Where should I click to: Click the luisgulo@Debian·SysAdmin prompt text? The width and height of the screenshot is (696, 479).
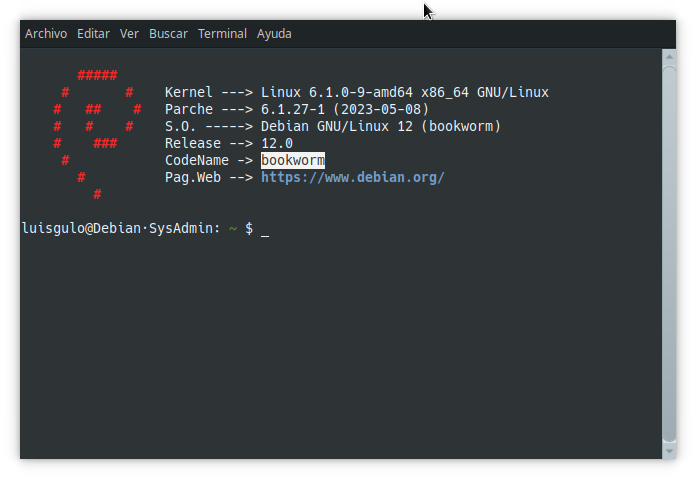[x=117, y=228]
